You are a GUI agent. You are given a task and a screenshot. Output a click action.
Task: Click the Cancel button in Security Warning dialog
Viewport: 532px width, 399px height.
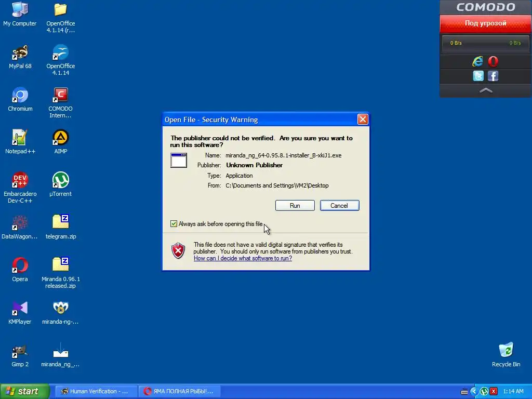[339, 206]
